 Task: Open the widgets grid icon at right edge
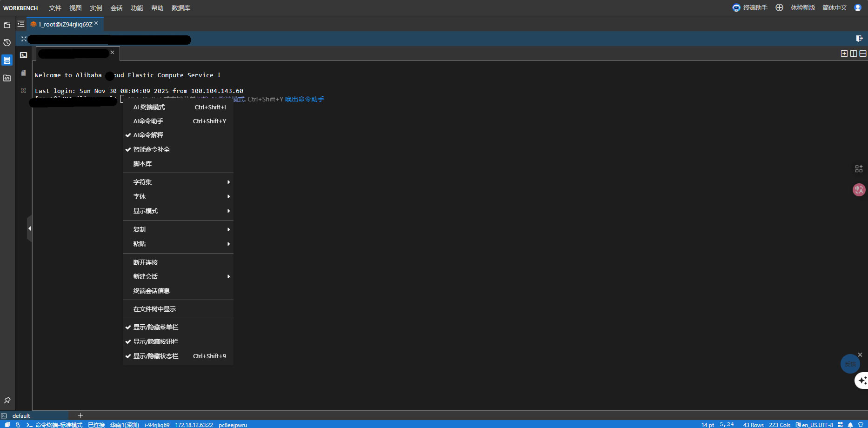(x=859, y=168)
